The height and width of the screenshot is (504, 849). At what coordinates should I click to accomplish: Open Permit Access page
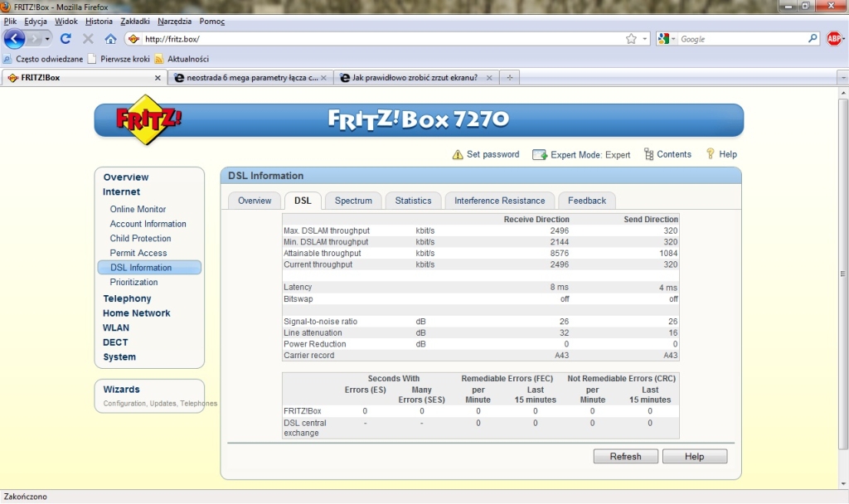[138, 253]
